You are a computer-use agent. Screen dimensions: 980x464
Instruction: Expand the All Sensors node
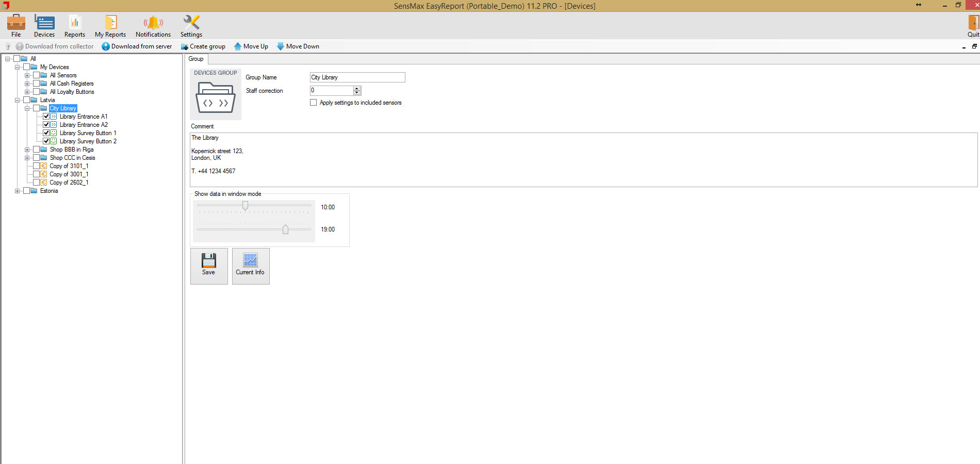tap(27, 75)
